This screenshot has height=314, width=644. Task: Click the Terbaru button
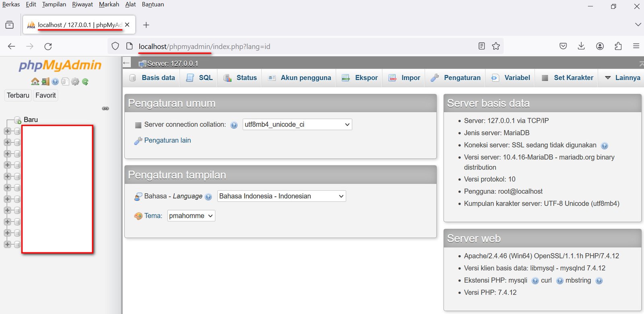pos(18,95)
